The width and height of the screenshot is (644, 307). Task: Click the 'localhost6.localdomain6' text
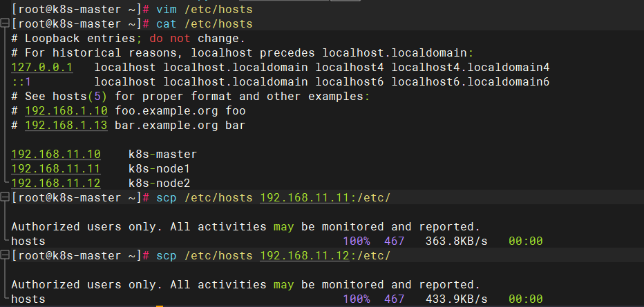click(471, 81)
